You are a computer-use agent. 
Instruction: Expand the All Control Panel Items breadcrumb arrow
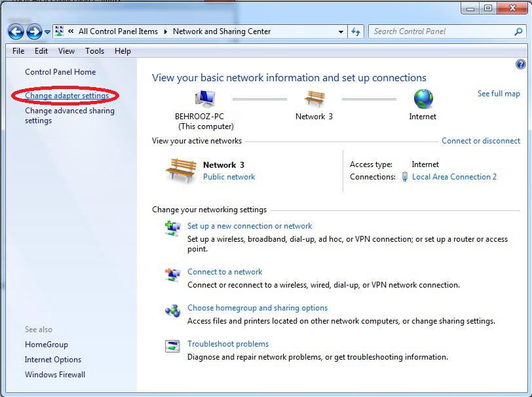(165, 31)
